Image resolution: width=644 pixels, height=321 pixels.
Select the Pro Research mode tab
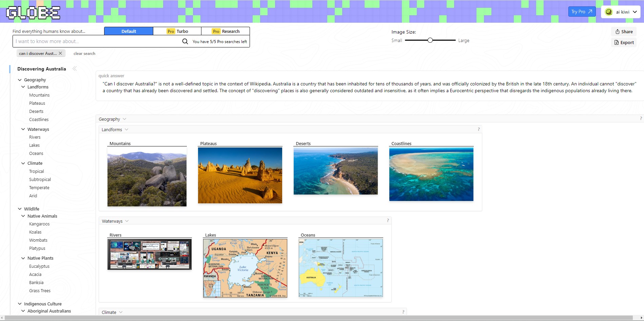[226, 31]
